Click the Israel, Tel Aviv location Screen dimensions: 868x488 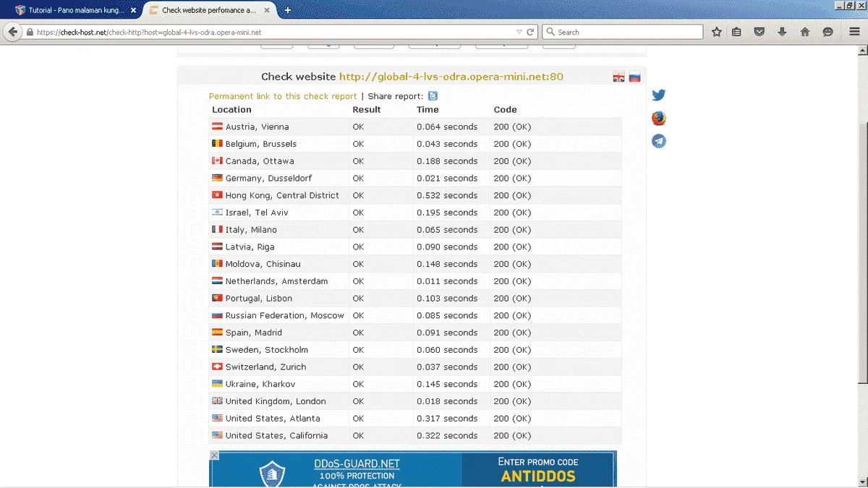click(257, 213)
